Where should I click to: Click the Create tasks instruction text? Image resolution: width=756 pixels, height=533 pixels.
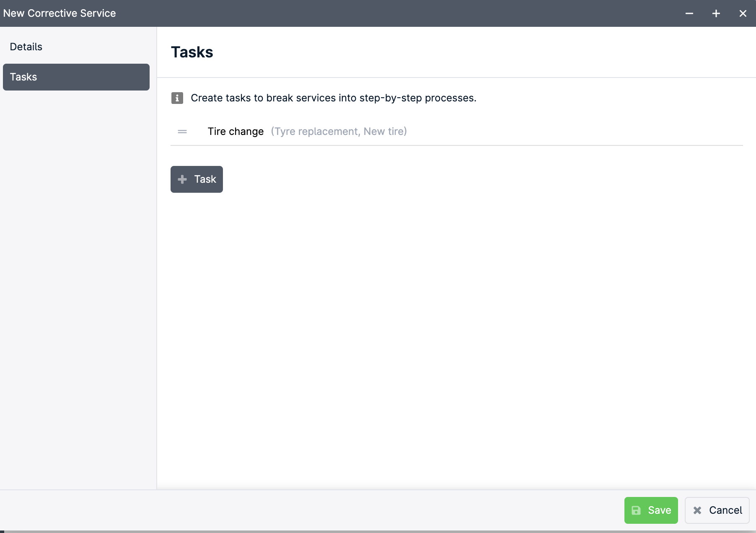pos(334,98)
